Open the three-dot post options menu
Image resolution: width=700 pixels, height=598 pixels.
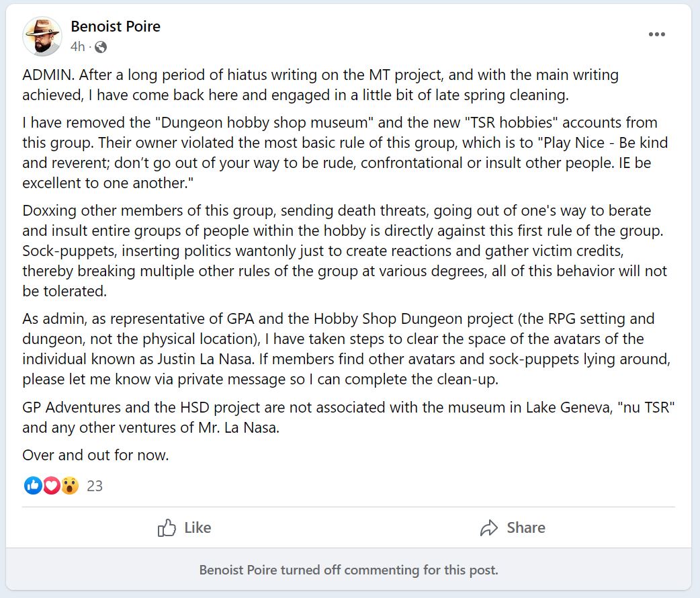657,34
